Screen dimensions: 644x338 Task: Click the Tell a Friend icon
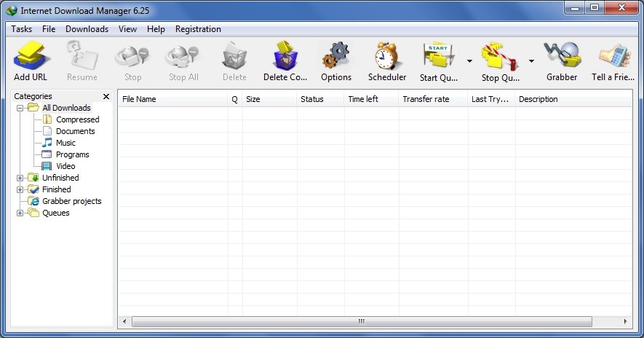(x=614, y=56)
